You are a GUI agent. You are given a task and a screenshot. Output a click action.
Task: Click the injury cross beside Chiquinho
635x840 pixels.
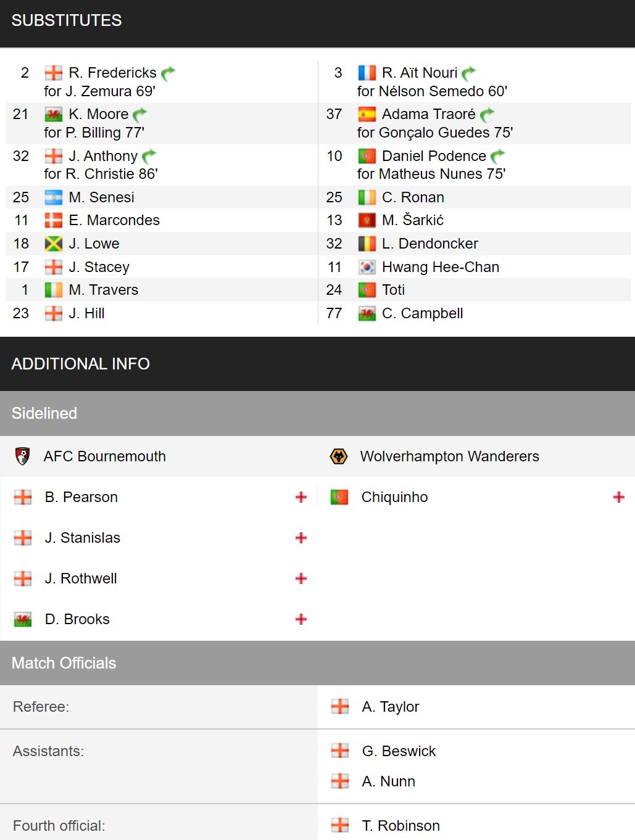point(619,497)
